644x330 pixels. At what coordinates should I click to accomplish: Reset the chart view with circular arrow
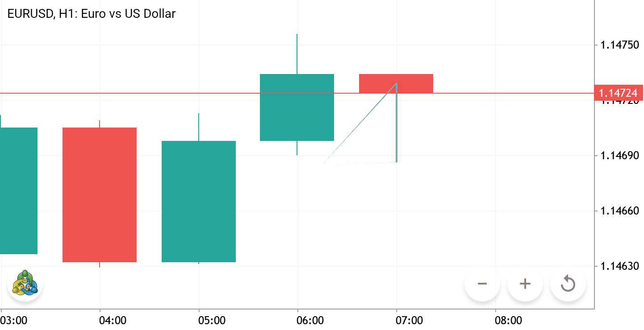568,284
